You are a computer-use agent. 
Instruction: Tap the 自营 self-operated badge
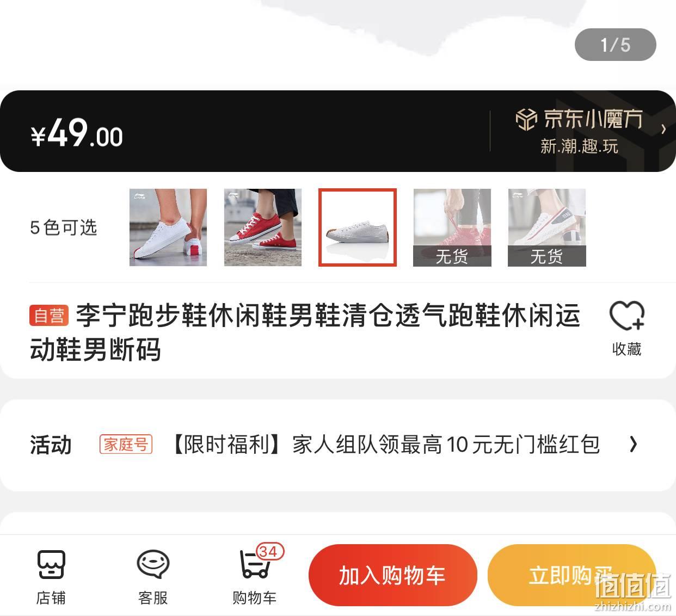pos(49,316)
